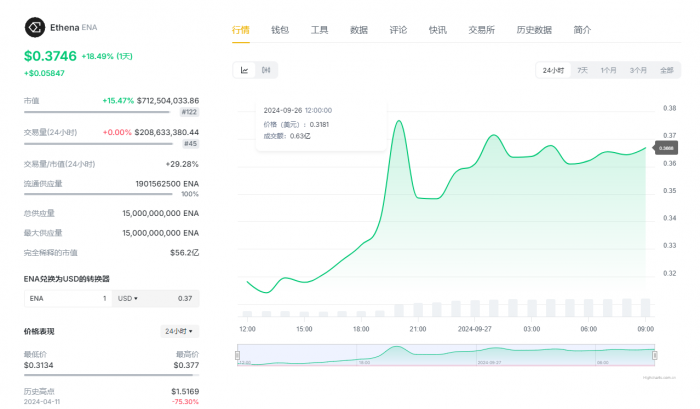
Task: Click the lowest price $0.3134
Action: 38,365
